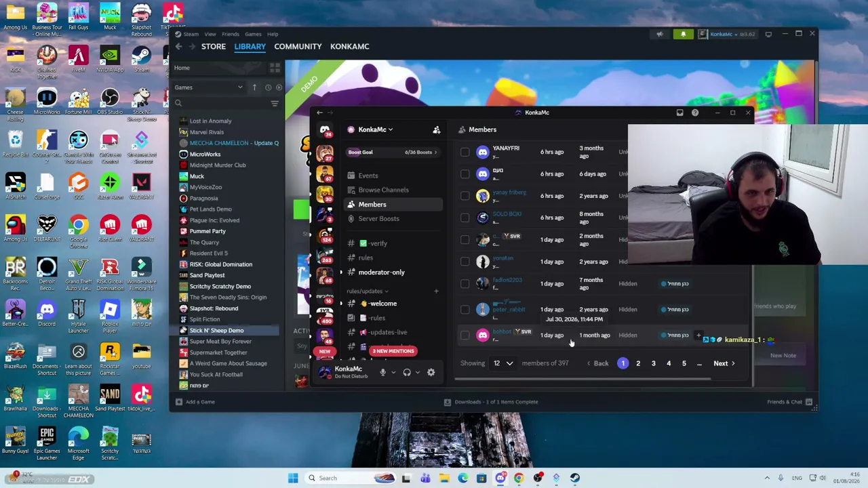Click the invite people icon beside KonkaMc

click(437, 129)
